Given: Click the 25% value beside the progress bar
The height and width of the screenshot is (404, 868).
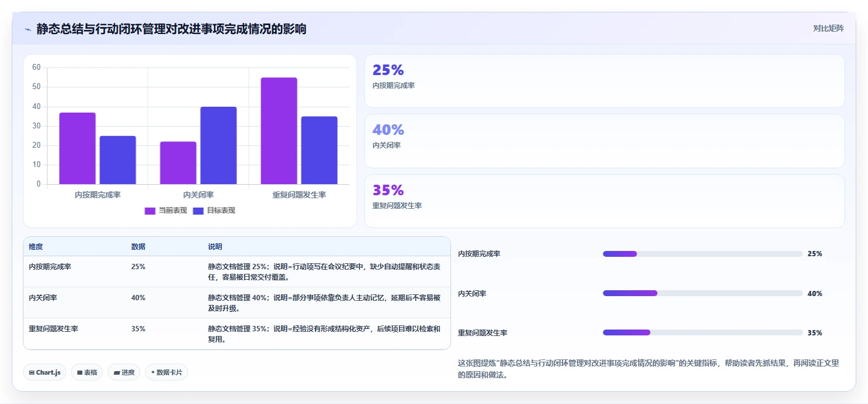Looking at the screenshot, I should point(815,254).
